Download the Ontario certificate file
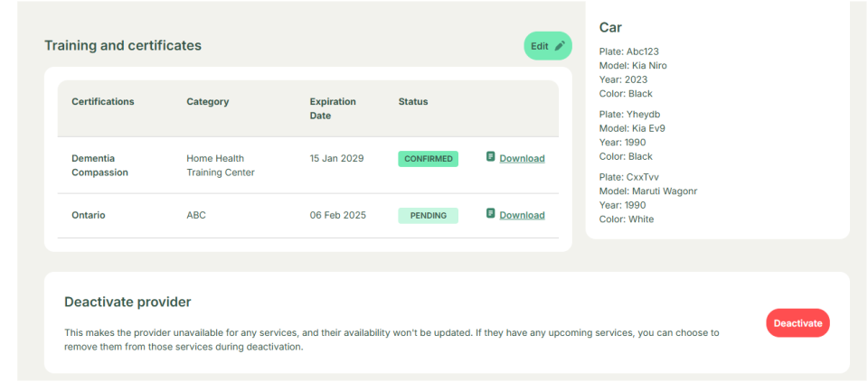This screenshot has width=868, height=382. click(522, 216)
